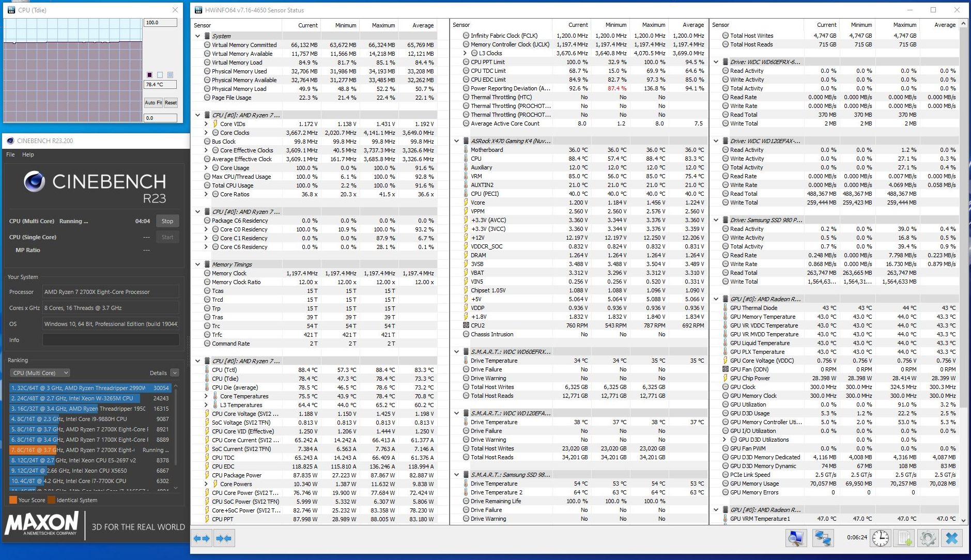The image size is (971, 560).
Task: Expand the Core Powers row
Action: (x=206, y=484)
